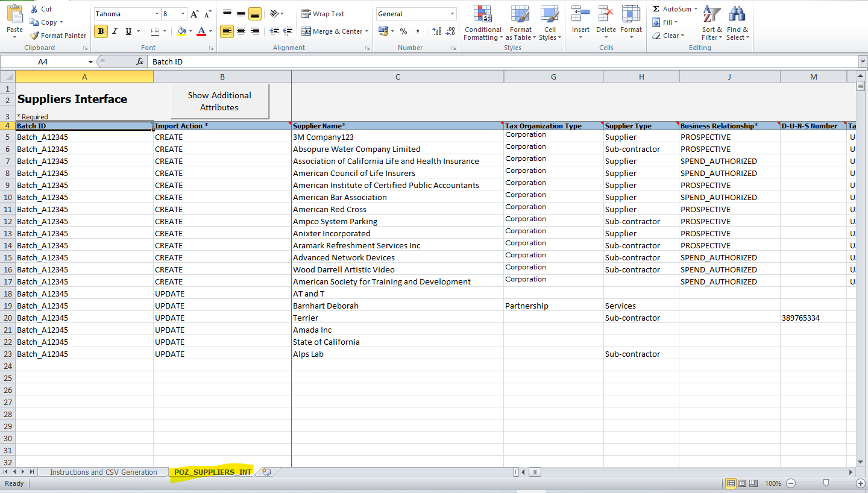Open the Name Box dropdown arrow
This screenshot has width=868, height=493.
coord(90,61)
